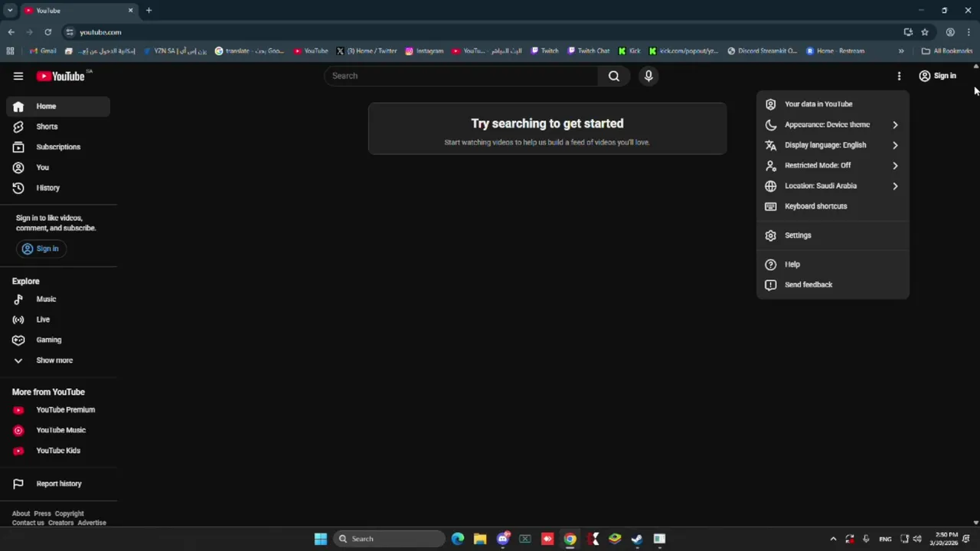Open a new browser tab
This screenshot has width=980, height=551.
point(149,10)
